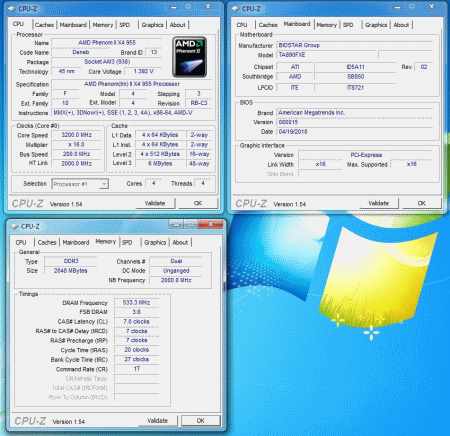This screenshot has height=436, width=450.
Task: Click the '04/19/2010' BIOS date value
Action: tap(355, 132)
